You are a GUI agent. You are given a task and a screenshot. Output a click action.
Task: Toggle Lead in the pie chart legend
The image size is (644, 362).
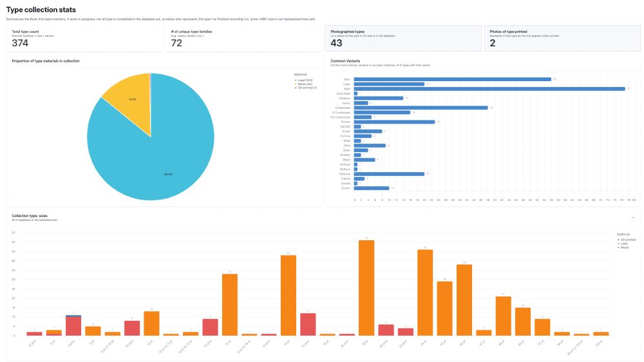point(304,80)
